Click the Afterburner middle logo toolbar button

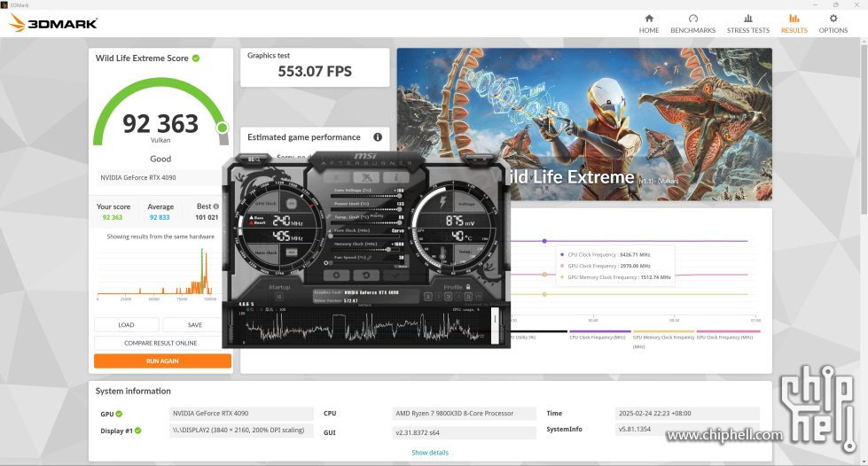point(366,177)
